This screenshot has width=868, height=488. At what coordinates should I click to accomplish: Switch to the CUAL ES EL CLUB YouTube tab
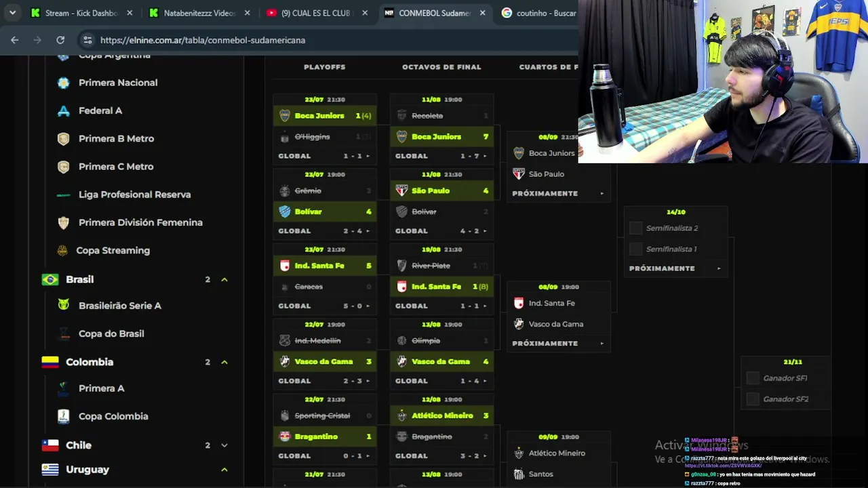coord(317,13)
